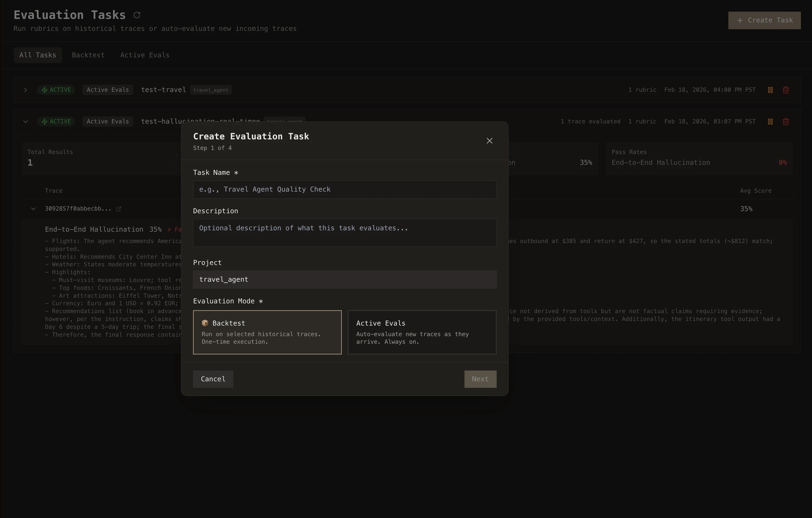Click the Feb 18, 2026, 03:07 PM PST timestamp
Screen dimensions: 812x518
point(709,122)
